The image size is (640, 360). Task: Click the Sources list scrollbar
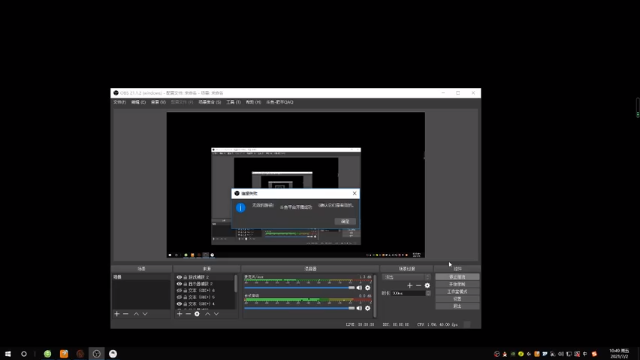click(236, 283)
